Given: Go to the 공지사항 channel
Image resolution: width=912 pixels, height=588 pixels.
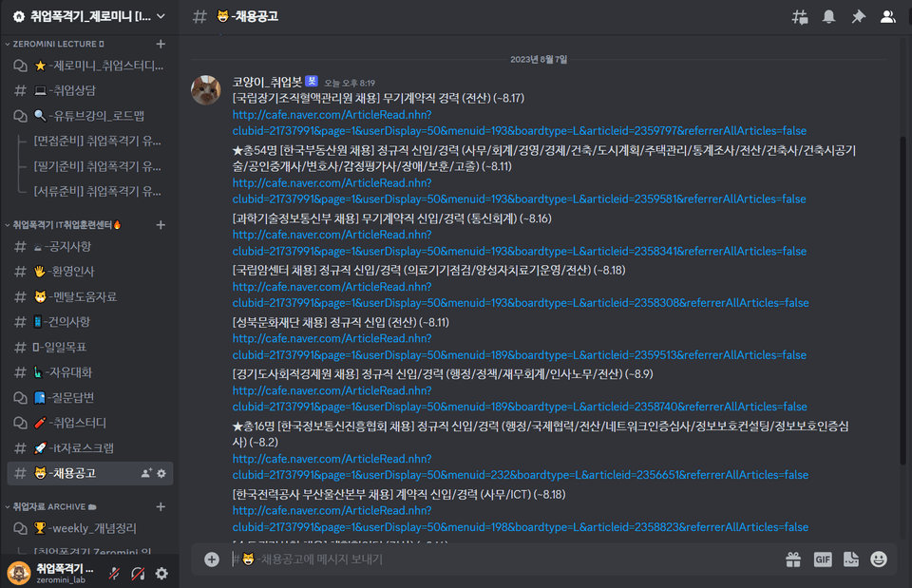Looking at the screenshot, I should point(89,247).
